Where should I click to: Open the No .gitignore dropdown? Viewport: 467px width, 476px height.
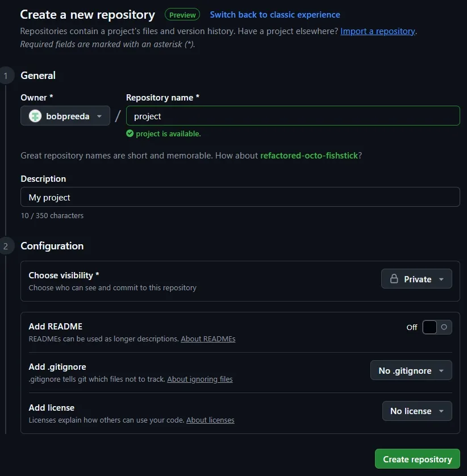coord(411,370)
